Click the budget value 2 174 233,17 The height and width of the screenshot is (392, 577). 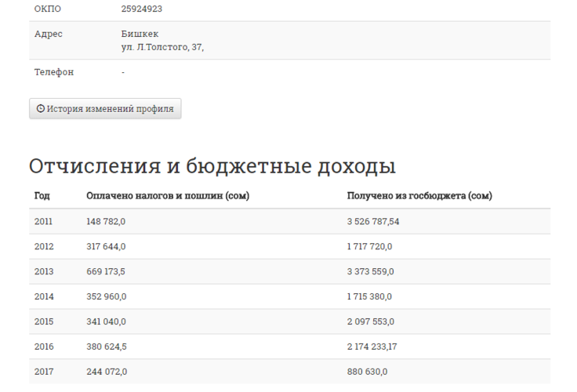(x=372, y=347)
